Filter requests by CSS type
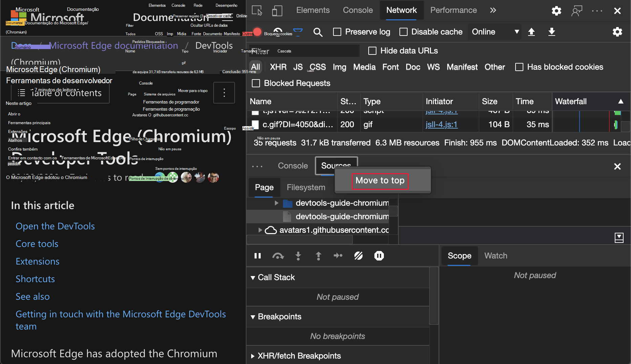 tap(318, 67)
